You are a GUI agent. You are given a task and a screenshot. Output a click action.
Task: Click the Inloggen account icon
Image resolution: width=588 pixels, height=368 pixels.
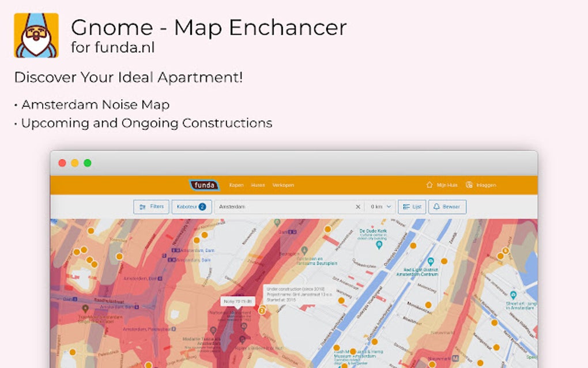click(469, 185)
